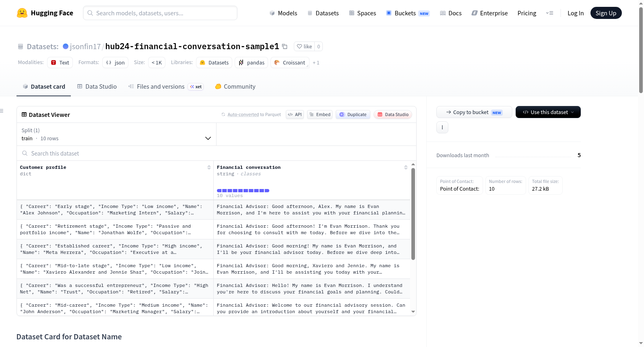Click the json format tag

coord(115,62)
